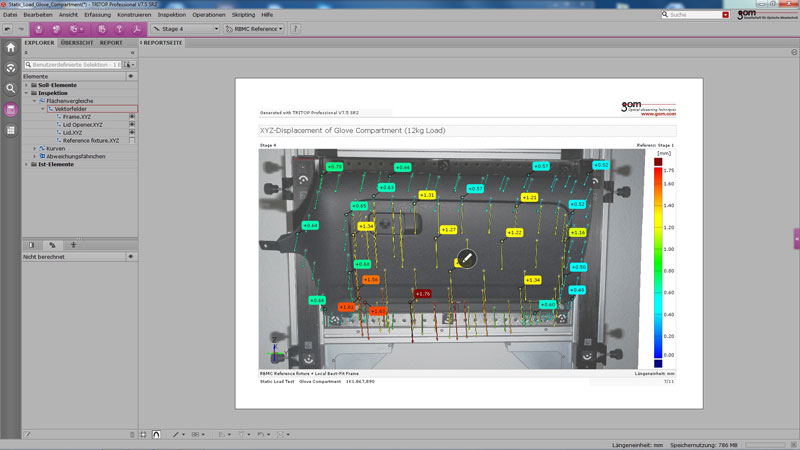
Task: Click the undo arrow in the toolbar
Action: click(x=7, y=29)
